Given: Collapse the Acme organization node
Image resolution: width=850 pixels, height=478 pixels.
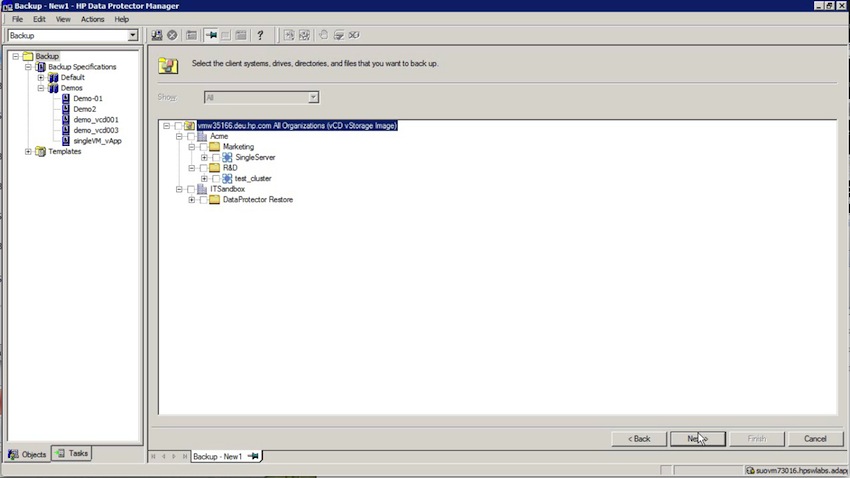Looking at the screenshot, I should pos(179,136).
